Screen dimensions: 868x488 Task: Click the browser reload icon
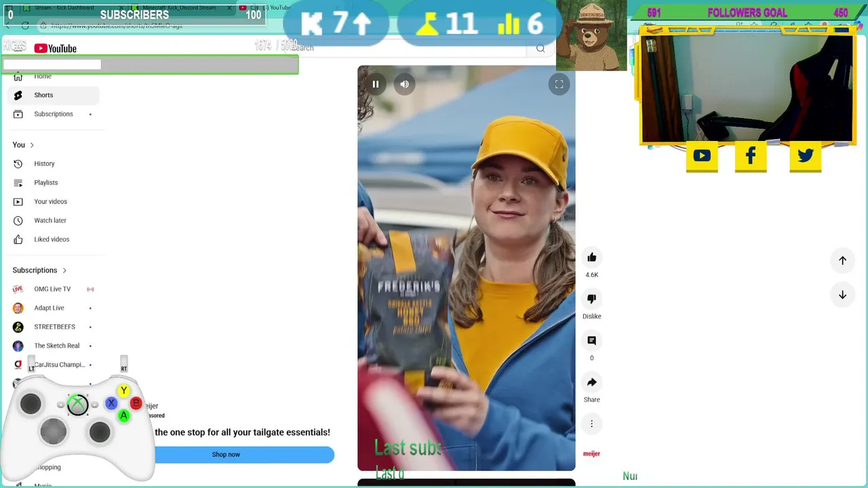tap(25, 26)
